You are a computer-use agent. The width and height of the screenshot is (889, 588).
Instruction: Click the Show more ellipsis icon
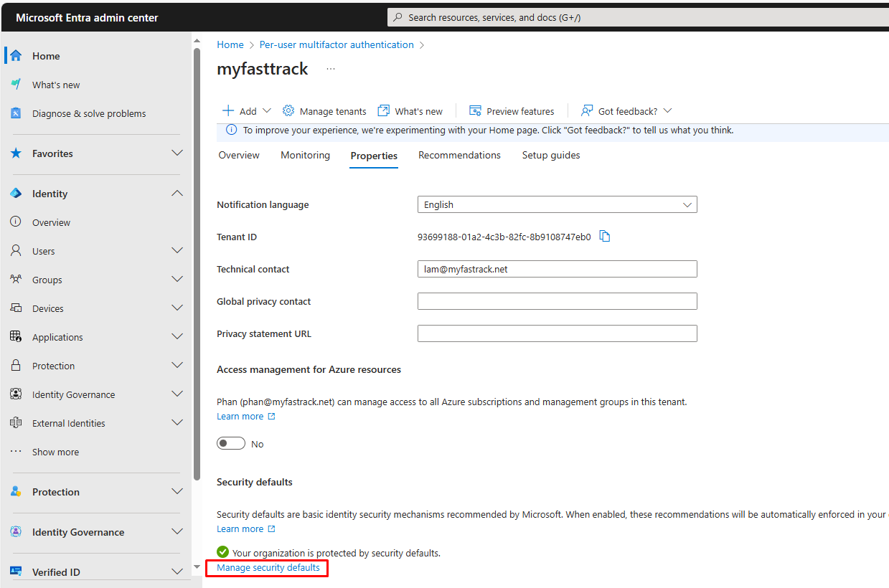16,452
